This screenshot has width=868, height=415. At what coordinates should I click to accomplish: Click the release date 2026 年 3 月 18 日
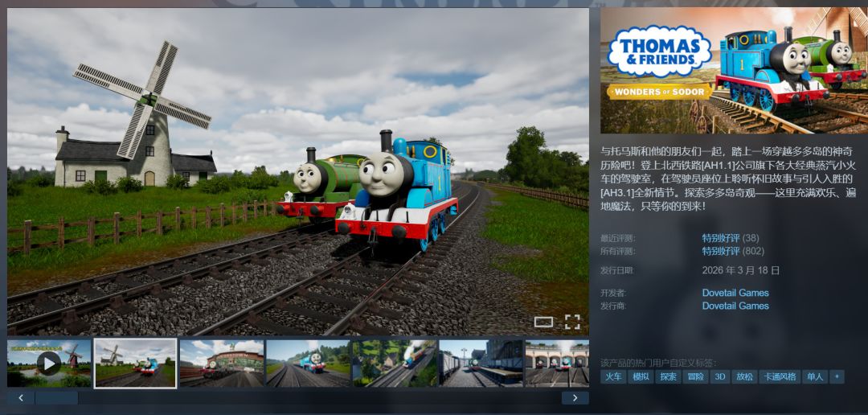pos(741,270)
